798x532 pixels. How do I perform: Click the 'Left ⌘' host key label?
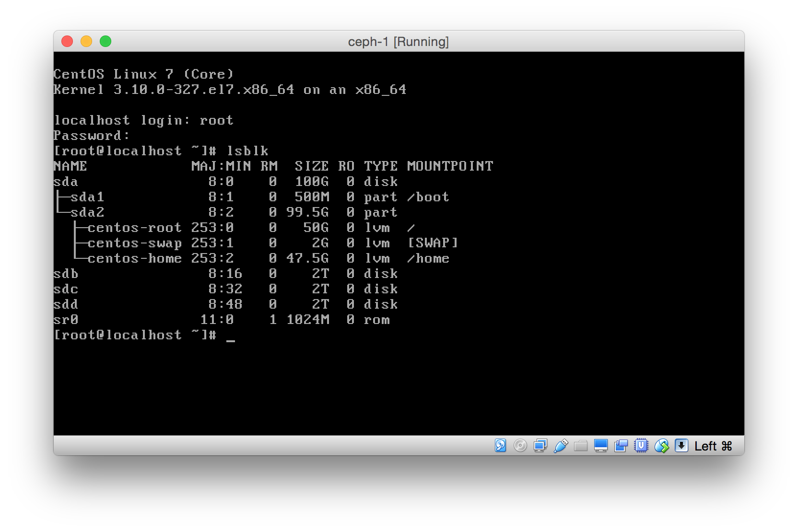[x=713, y=446]
